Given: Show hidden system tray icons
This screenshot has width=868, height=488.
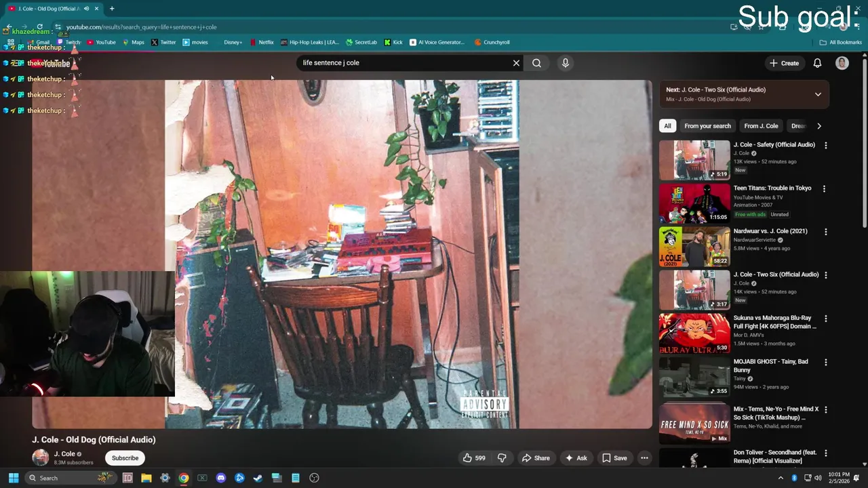Looking at the screenshot, I should (x=781, y=478).
